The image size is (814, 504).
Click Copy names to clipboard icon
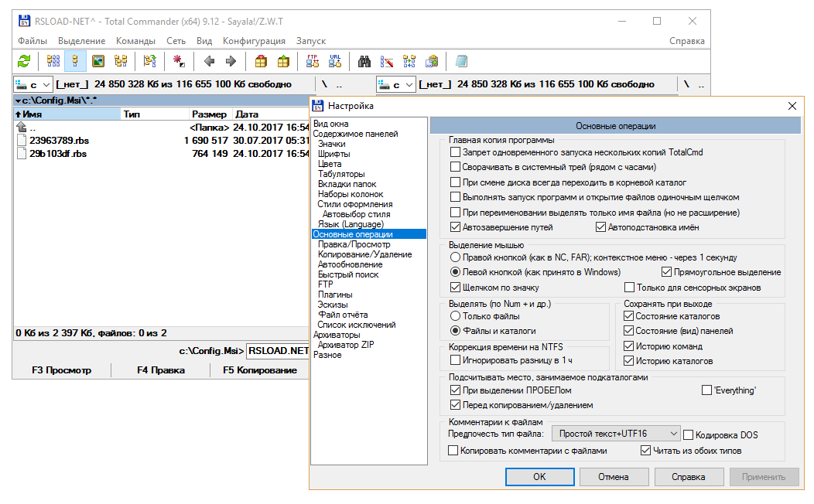(x=432, y=61)
